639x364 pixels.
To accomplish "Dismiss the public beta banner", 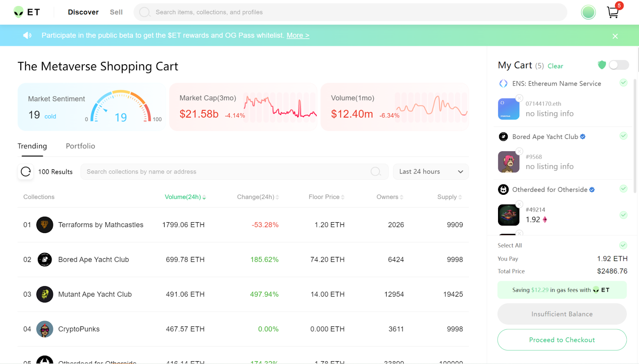I will coord(615,36).
